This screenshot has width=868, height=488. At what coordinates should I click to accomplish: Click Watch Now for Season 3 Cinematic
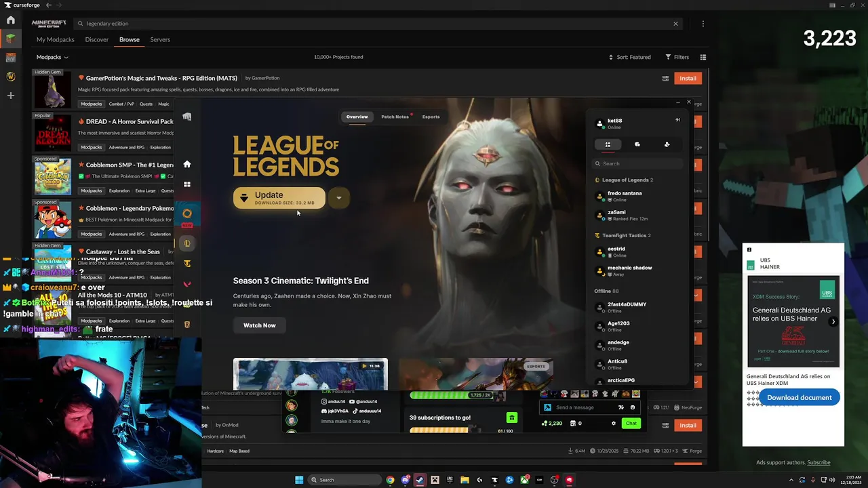click(259, 325)
